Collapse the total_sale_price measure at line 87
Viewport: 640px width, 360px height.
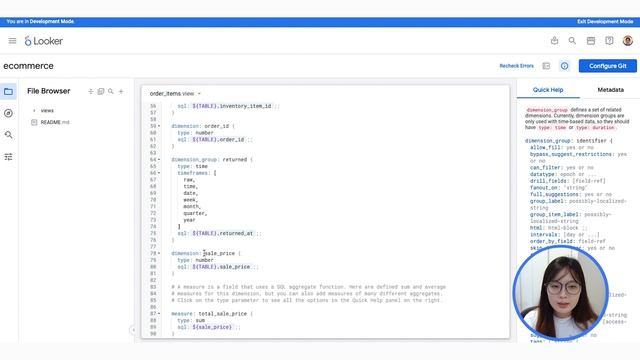tap(159, 314)
